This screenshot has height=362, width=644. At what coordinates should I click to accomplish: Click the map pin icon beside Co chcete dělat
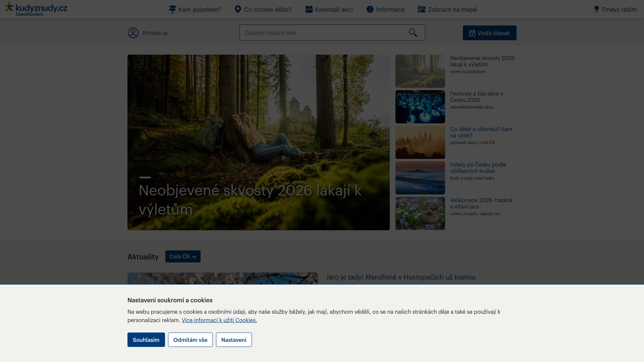(238, 9)
